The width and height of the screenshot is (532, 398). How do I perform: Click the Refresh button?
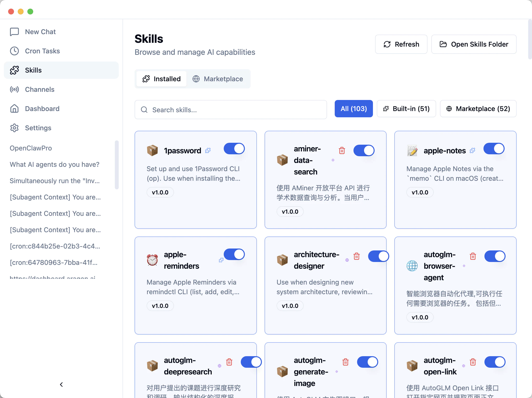[x=401, y=44]
